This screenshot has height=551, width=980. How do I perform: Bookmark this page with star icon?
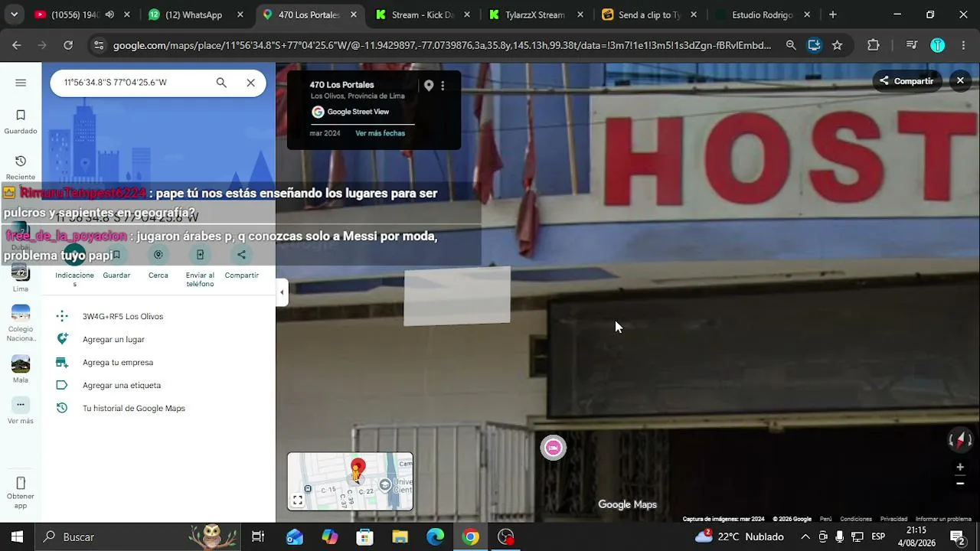837,45
